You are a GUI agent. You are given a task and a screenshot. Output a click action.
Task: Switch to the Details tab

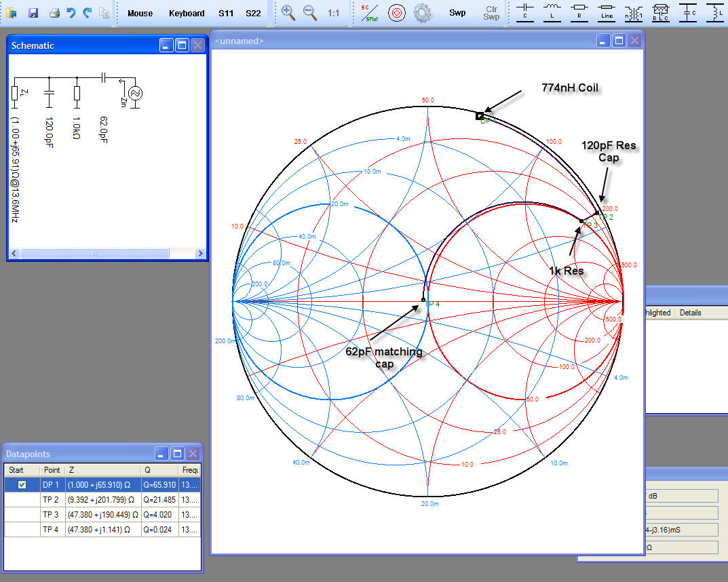pyautogui.click(x=691, y=312)
